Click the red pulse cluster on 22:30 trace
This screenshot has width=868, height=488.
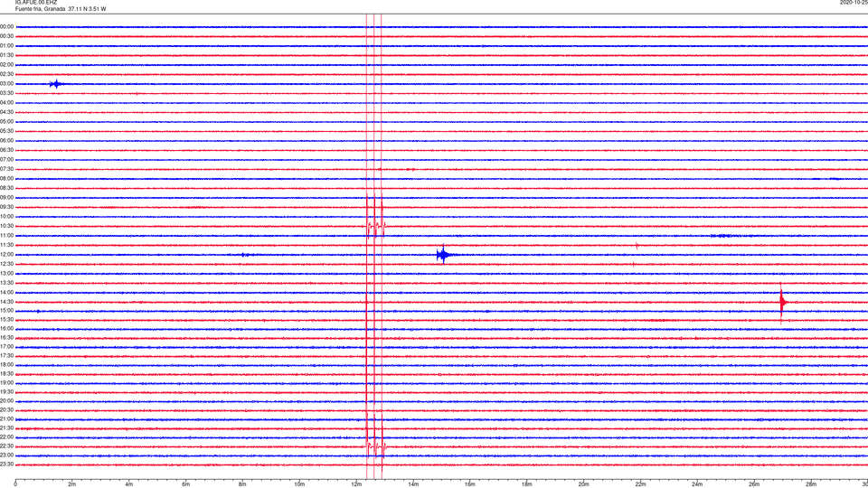(x=376, y=446)
